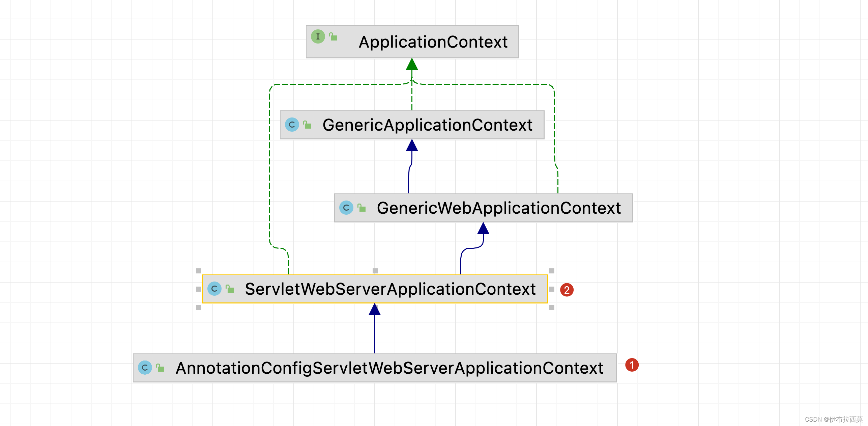Click the ServletWebServerApplicationContext class icon
The image size is (868, 426).
214,289
